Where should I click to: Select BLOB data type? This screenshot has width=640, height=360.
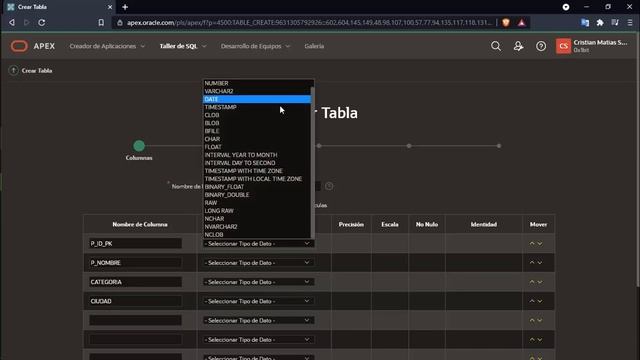point(257,123)
